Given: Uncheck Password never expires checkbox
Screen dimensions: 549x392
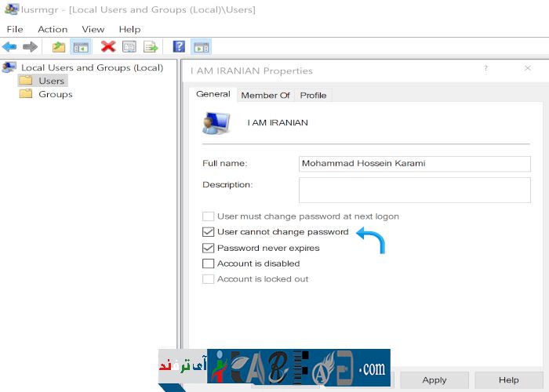Looking at the screenshot, I should click(x=209, y=248).
